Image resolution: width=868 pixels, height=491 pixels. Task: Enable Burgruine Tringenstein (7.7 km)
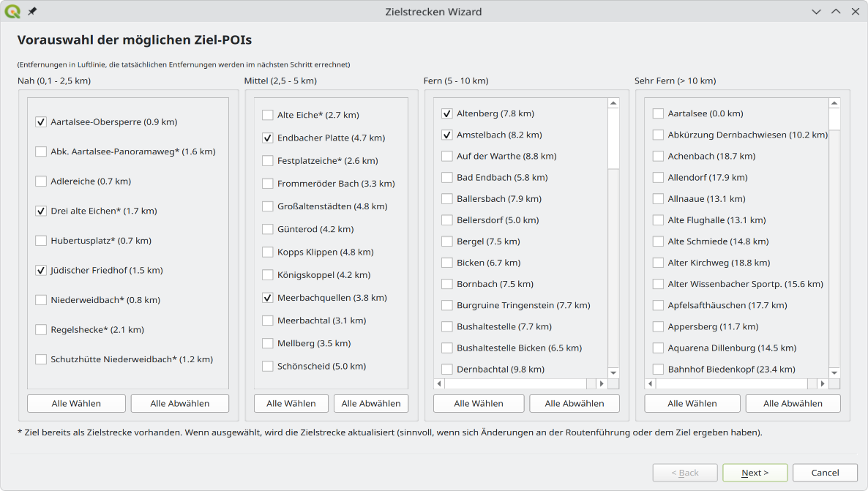[x=447, y=305]
